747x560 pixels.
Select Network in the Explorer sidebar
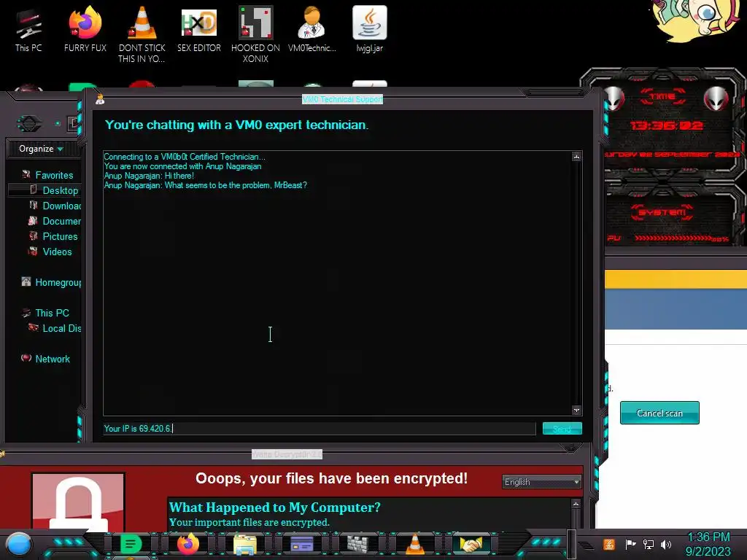46,359
